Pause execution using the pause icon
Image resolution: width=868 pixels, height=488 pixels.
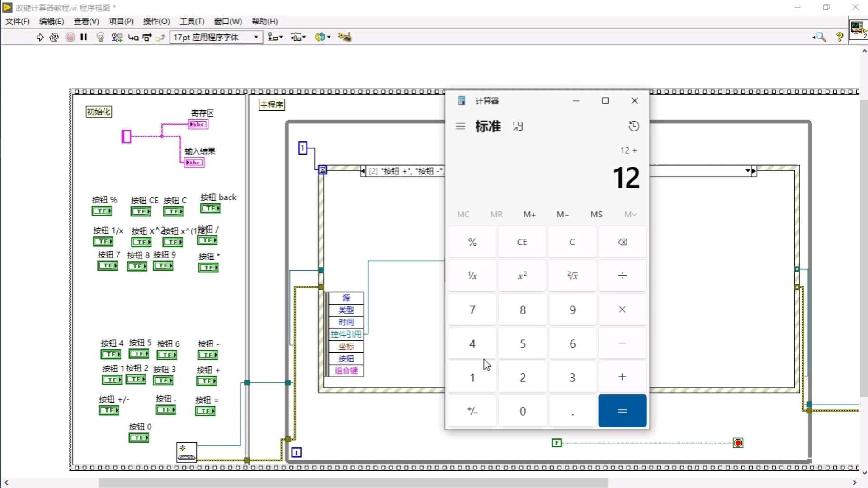[84, 37]
